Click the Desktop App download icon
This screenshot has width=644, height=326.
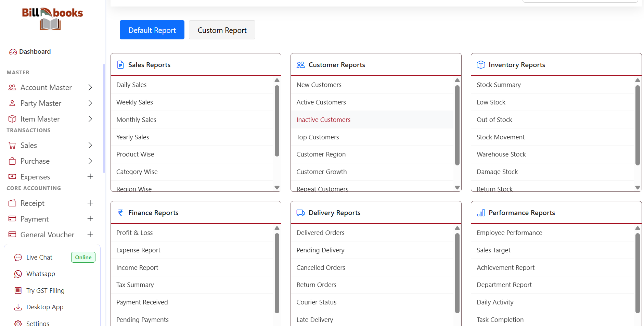(18, 307)
